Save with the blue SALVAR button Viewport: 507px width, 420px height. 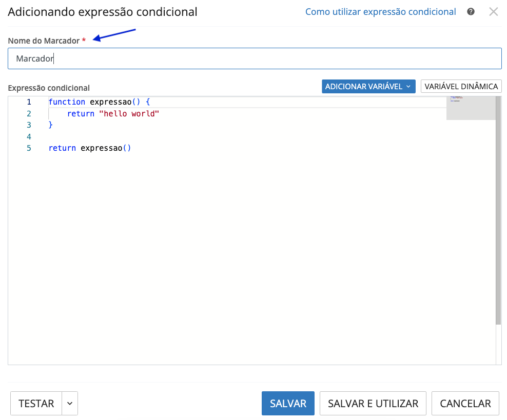288,404
